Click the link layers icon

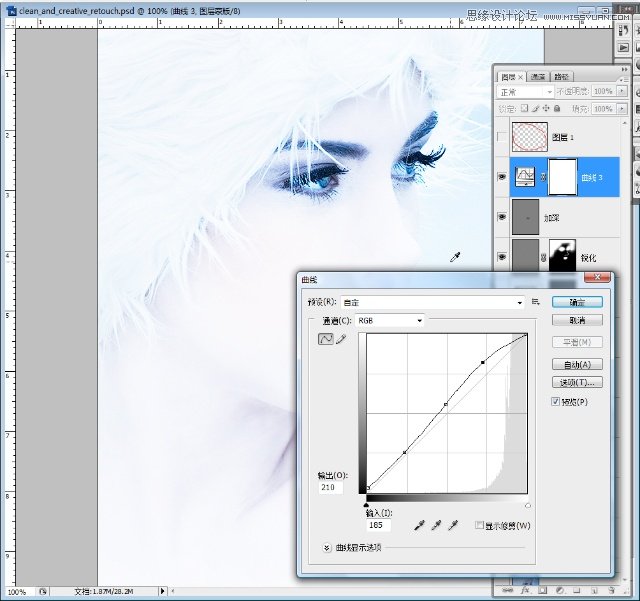(x=507, y=590)
